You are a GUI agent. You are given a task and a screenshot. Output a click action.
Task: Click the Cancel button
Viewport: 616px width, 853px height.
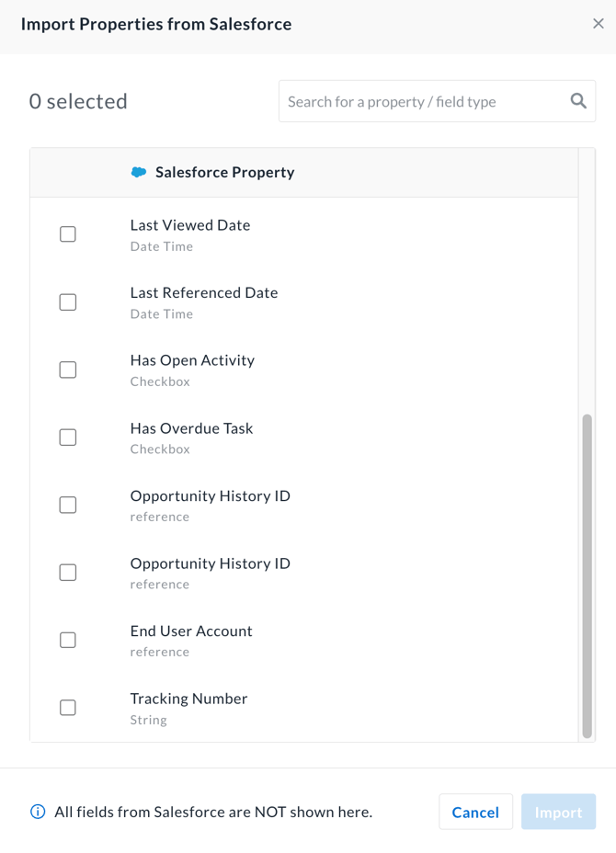click(x=475, y=812)
